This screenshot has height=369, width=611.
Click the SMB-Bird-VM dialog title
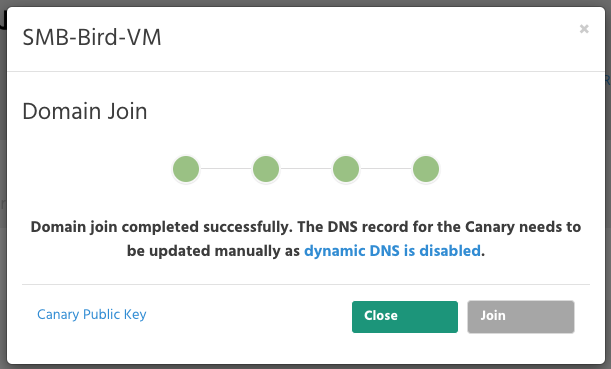92,37
